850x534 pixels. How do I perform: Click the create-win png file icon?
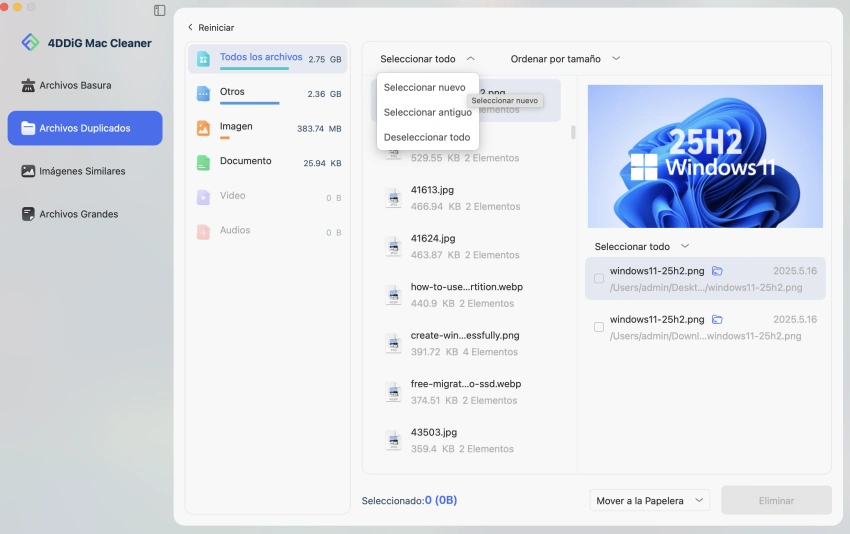coord(394,344)
